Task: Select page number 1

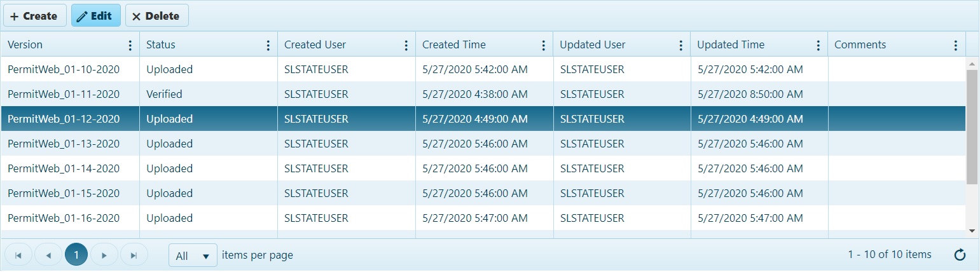Action: pyautogui.click(x=76, y=255)
